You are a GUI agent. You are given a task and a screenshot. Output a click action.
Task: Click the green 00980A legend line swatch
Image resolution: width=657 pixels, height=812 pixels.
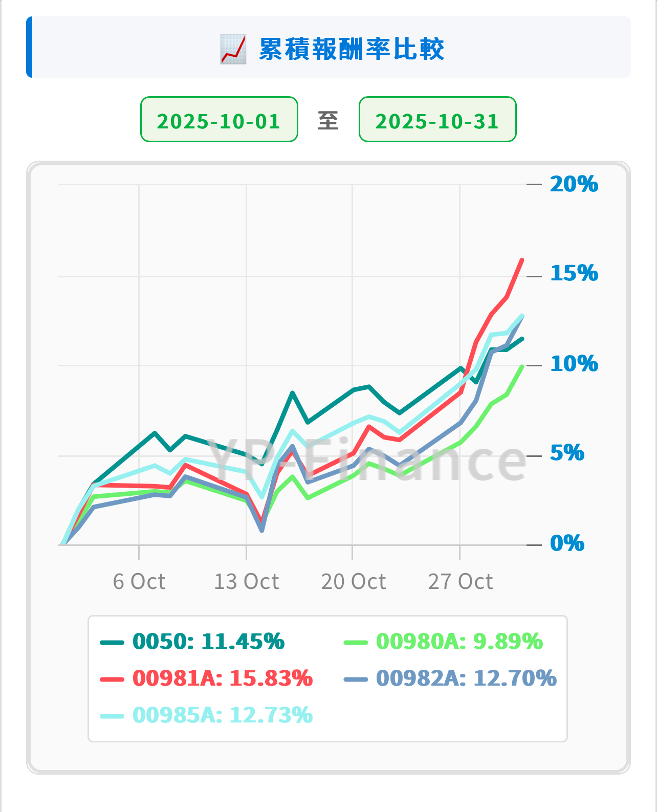pos(356,643)
